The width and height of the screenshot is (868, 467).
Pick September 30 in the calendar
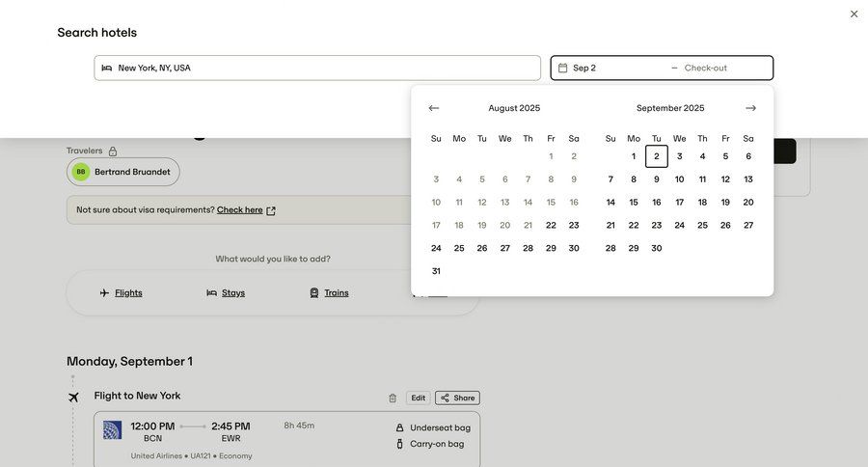click(x=657, y=248)
